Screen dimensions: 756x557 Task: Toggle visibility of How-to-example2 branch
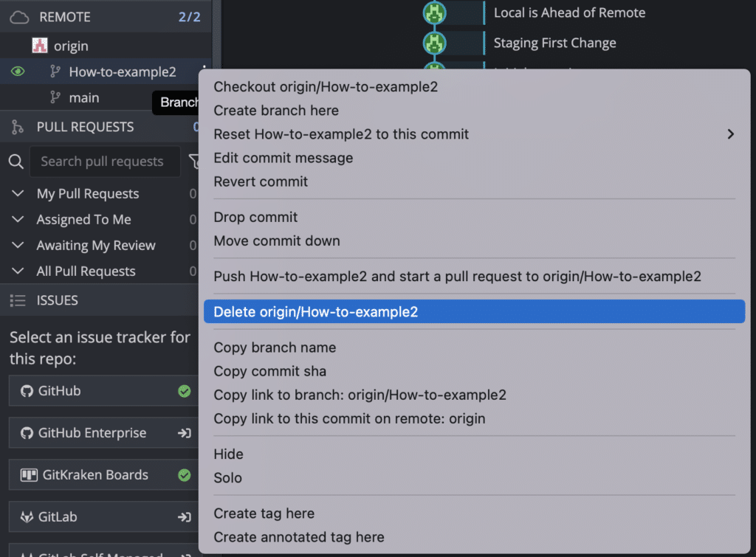16,72
